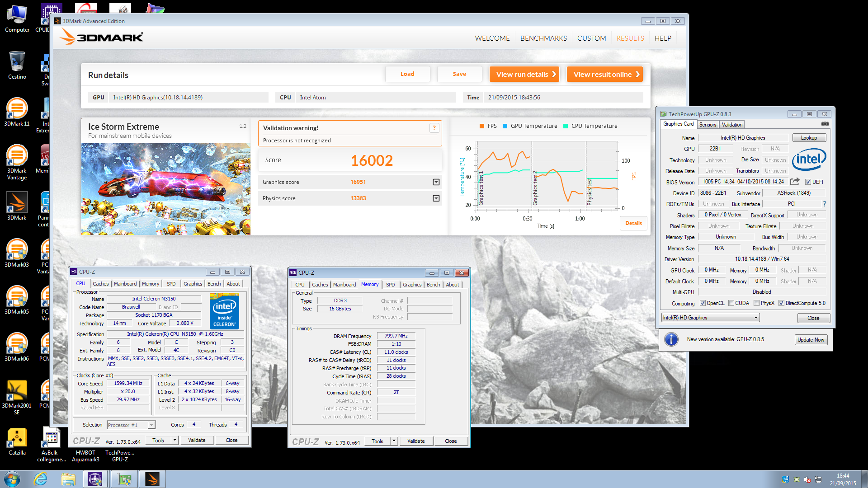Launch the 3DMark05 desktop shortcut

point(17,300)
